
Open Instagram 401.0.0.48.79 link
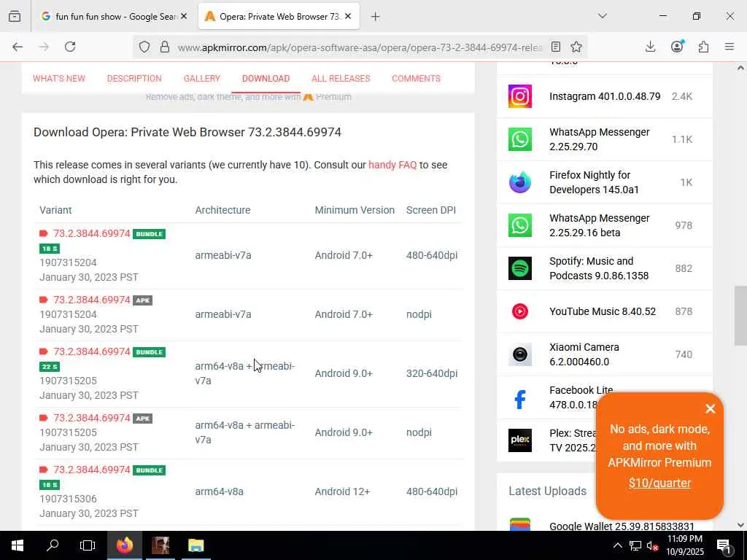point(605,97)
